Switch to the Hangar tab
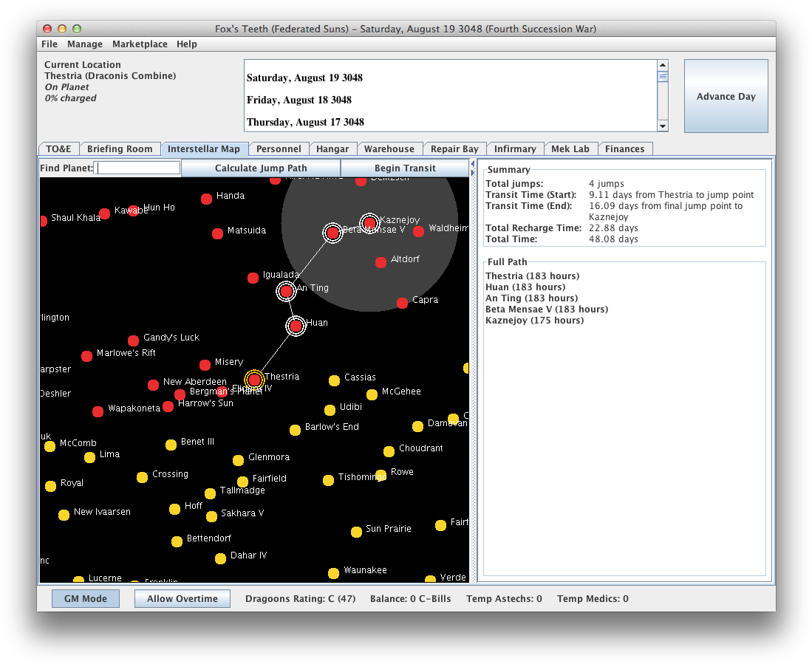This screenshot has width=812, height=664. (x=332, y=148)
